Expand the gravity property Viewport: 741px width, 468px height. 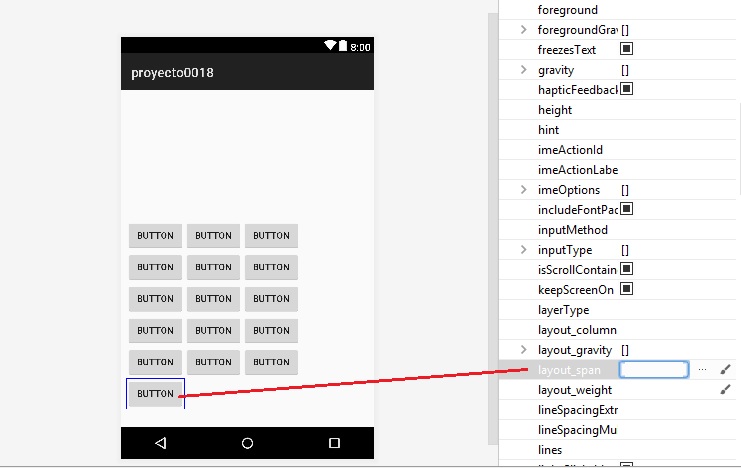(x=524, y=70)
